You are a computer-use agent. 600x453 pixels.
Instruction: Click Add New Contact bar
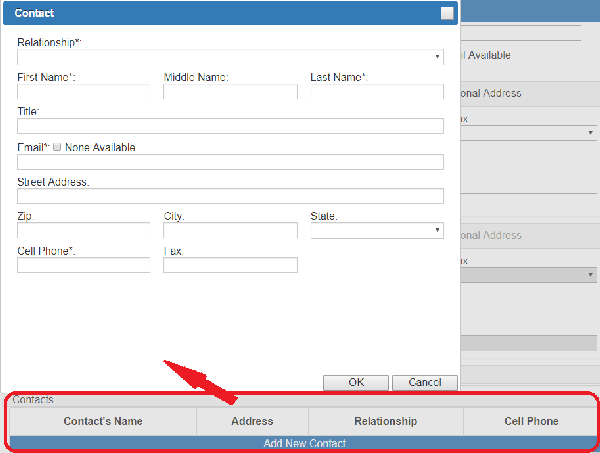[x=304, y=443]
